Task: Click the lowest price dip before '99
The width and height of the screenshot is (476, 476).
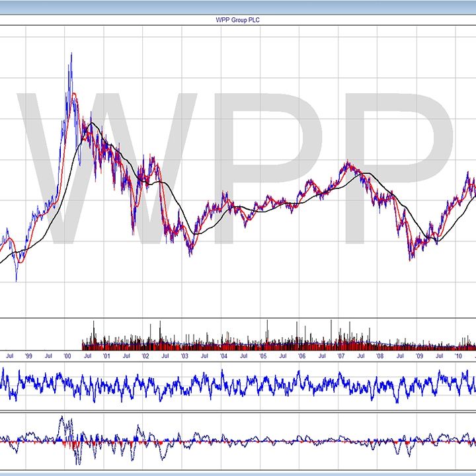Action: tap(16, 281)
